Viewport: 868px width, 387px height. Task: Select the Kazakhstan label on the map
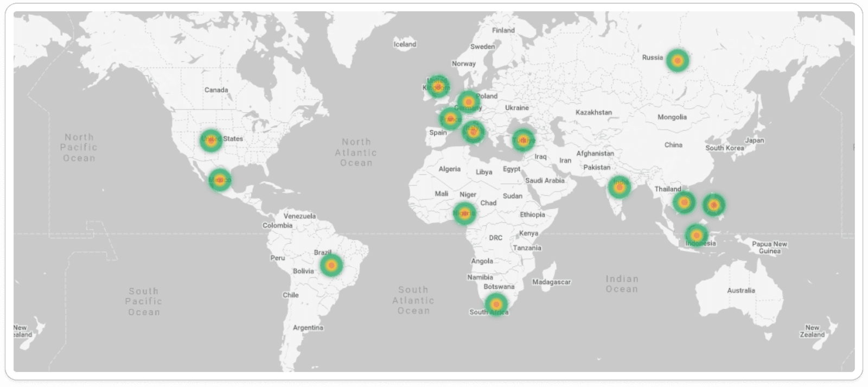pyautogui.click(x=593, y=112)
